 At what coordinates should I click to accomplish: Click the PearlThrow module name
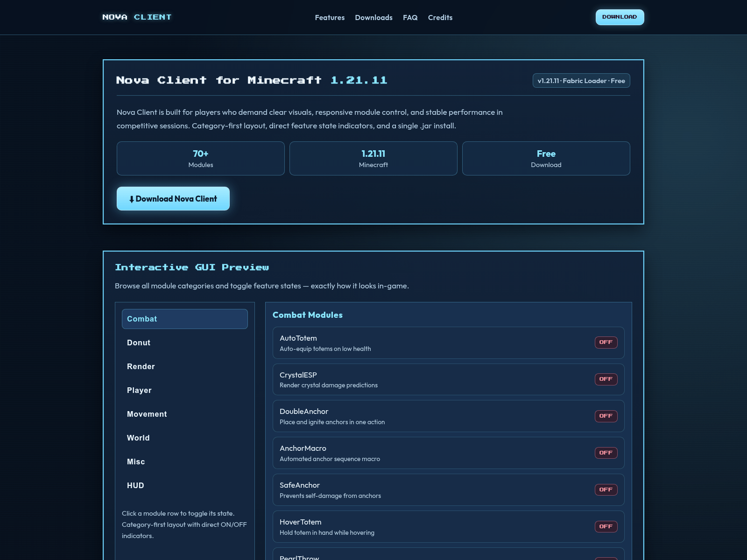[x=299, y=558]
